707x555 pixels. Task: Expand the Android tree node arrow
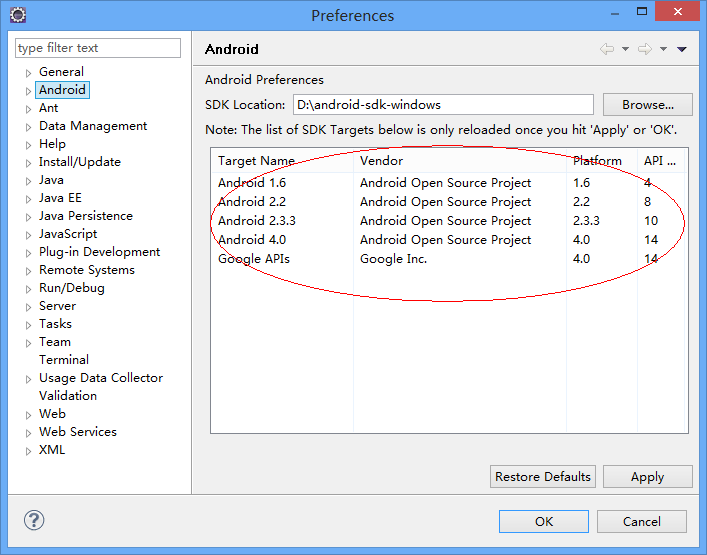pyautogui.click(x=28, y=91)
